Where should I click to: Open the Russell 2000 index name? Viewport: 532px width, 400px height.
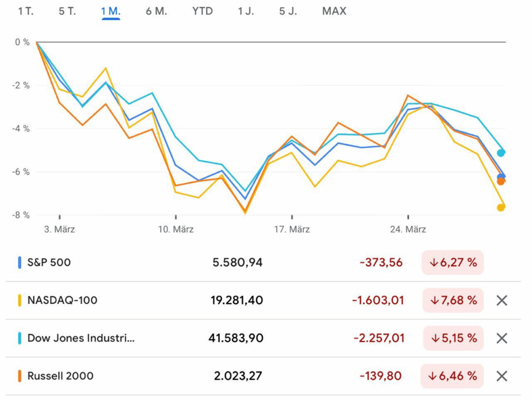[x=60, y=376]
